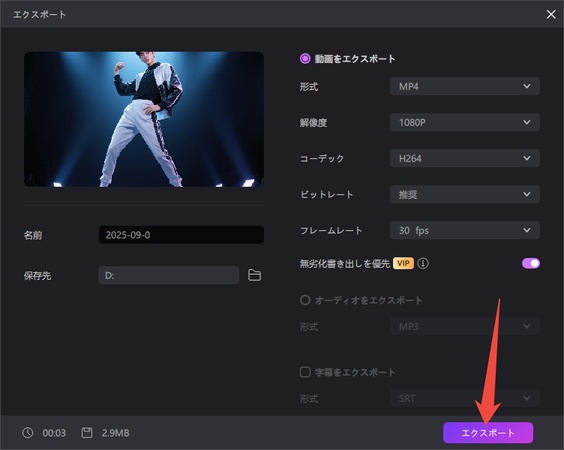564x450 pixels.
Task: Click the エクスポート title in the title bar
Action: click(40, 15)
